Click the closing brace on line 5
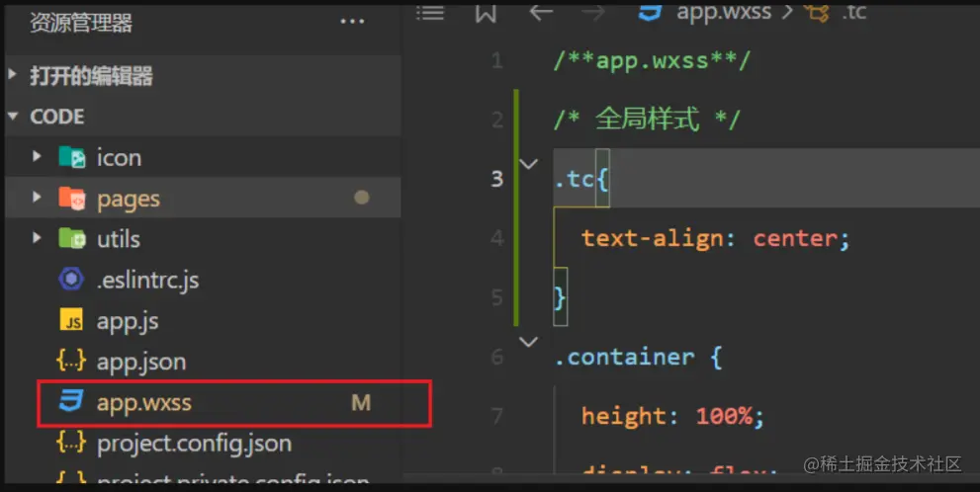 (560, 298)
